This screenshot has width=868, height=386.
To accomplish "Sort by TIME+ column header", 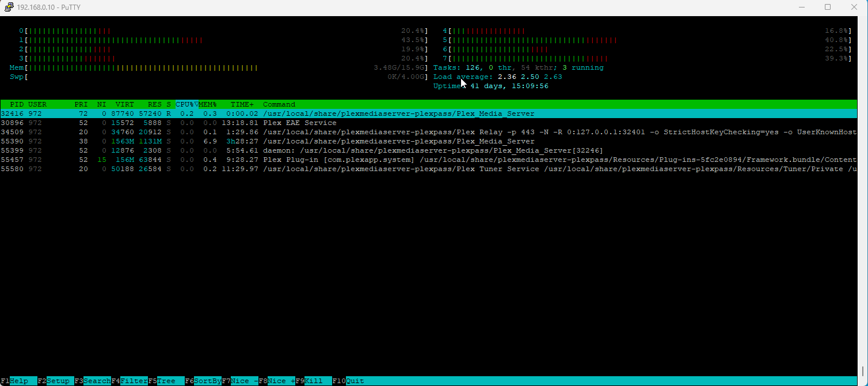I will point(242,104).
